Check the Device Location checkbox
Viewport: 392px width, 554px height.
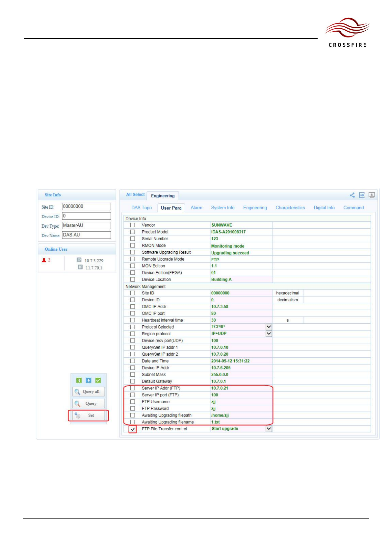tap(133, 279)
